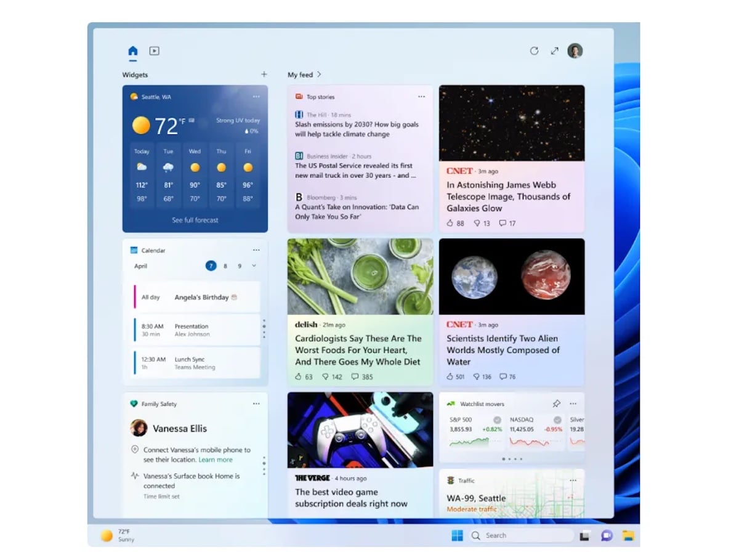Select date 9 in Calendar
The height and width of the screenshot is (560, 739).
coord(240,266)
